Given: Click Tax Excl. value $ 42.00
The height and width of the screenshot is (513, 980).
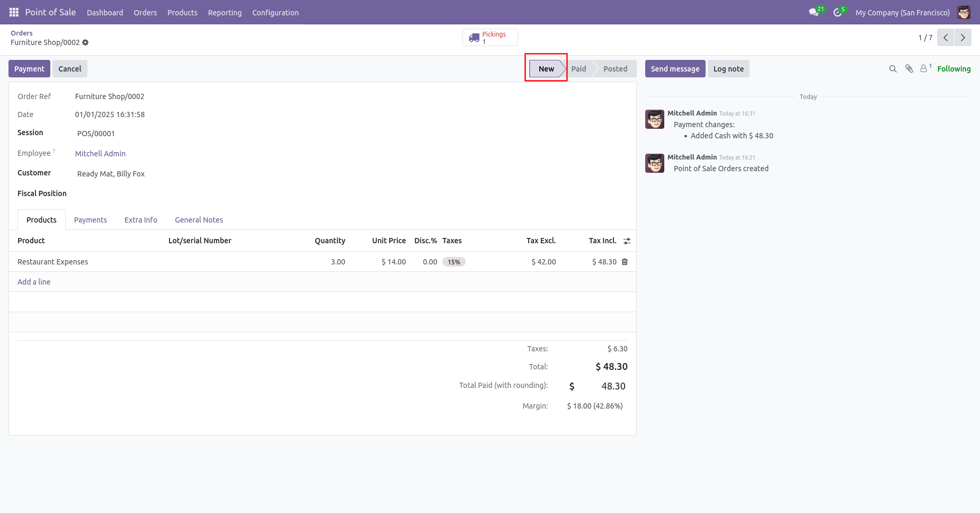Looking at the screenshot, I should 544,262.
